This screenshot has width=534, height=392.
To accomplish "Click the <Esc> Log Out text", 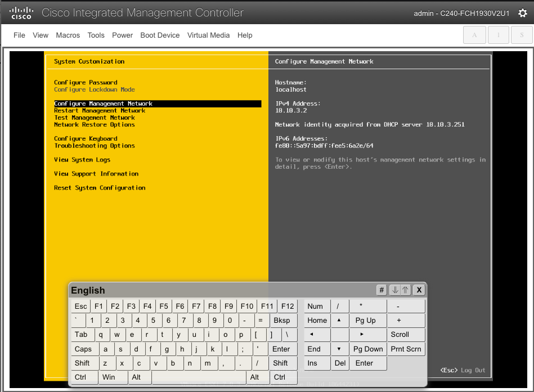I will pos(463,370).
